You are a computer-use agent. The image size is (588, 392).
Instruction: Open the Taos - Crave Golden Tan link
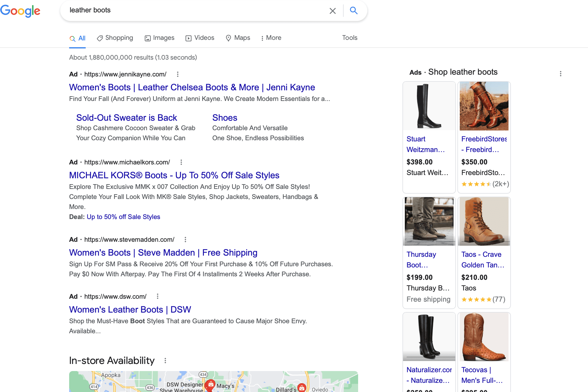pyautogui.click(x=483, y=260)
